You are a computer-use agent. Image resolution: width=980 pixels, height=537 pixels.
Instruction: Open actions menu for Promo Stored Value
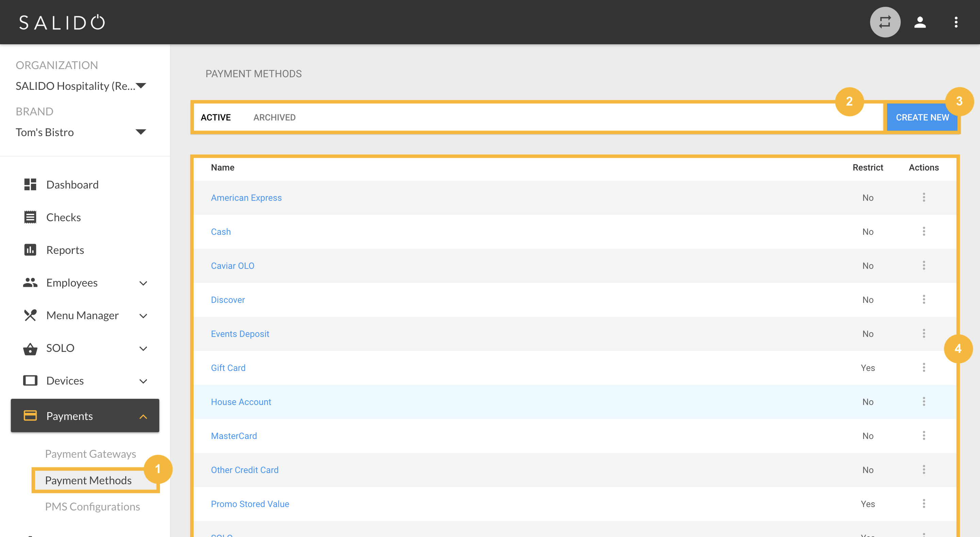(924, 504)
